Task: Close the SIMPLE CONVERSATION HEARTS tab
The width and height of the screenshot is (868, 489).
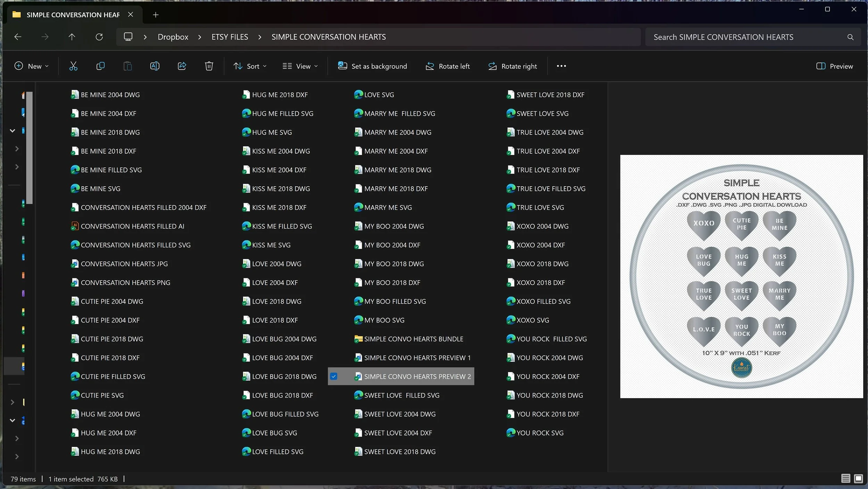Action: (x=131, y=15)
